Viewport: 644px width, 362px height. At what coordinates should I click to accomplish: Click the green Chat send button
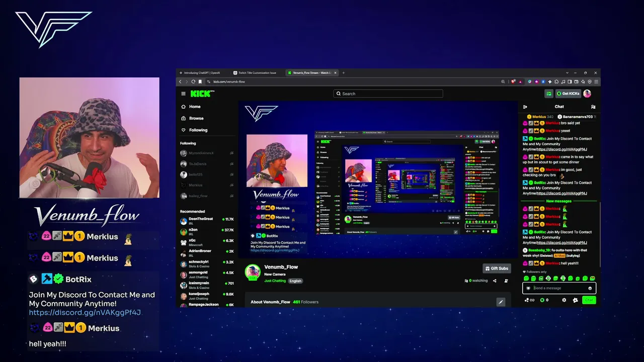pos(589,300)
